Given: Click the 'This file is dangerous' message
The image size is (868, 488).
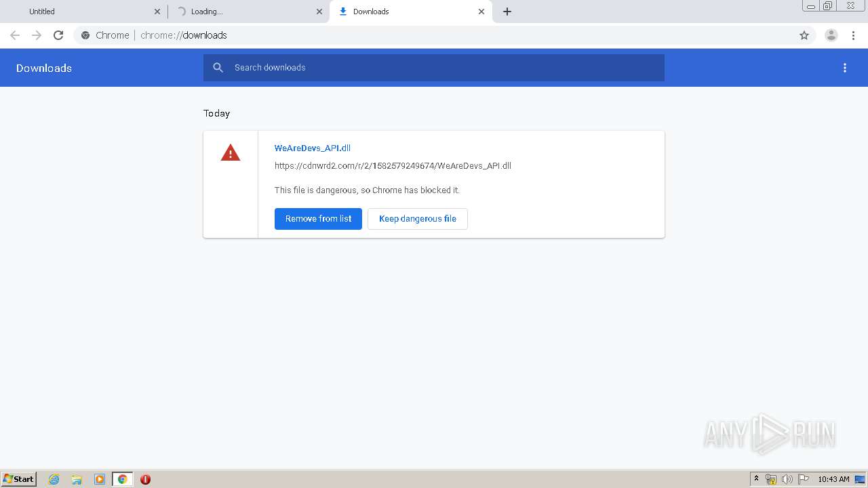Looking at the screenshot, I should 367,190.
